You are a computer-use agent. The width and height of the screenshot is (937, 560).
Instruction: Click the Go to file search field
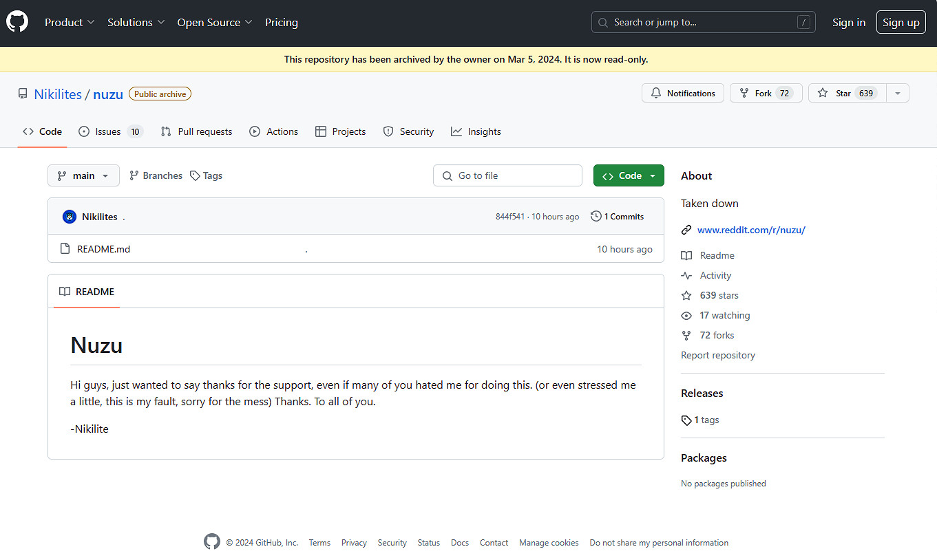pyautogui.click(x=507, y=175)
